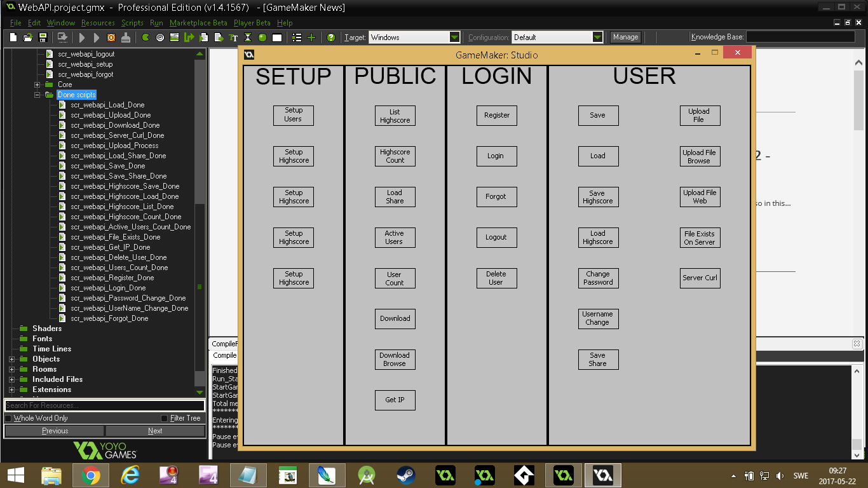
Task: Click the Manage configurations button
Action: point(625,37)
